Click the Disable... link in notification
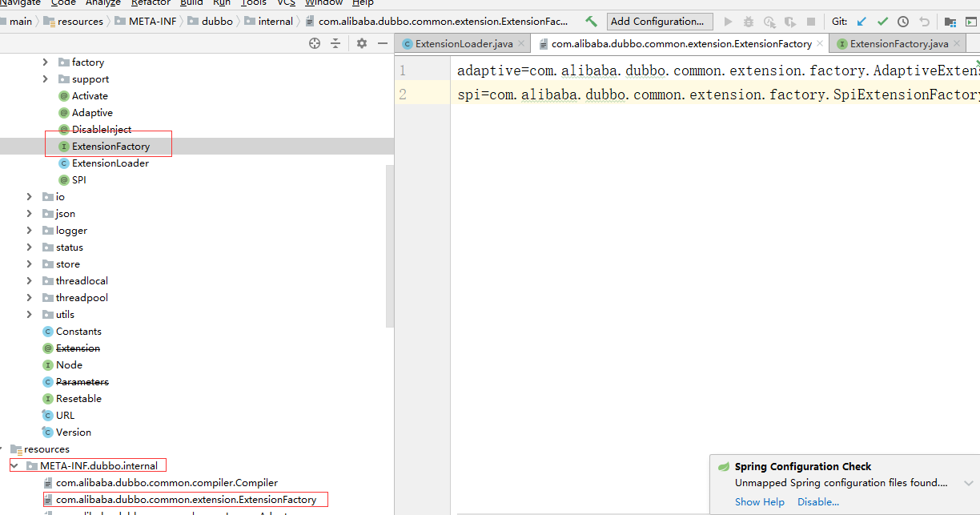Screen dimensions: 980x515 coord(818,501)
